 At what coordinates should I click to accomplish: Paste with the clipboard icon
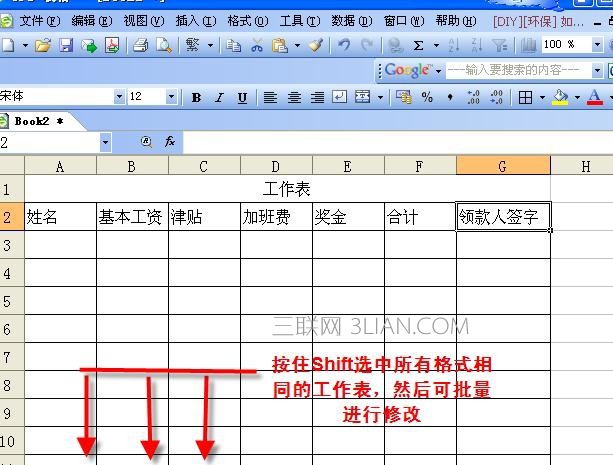point(280,46)
